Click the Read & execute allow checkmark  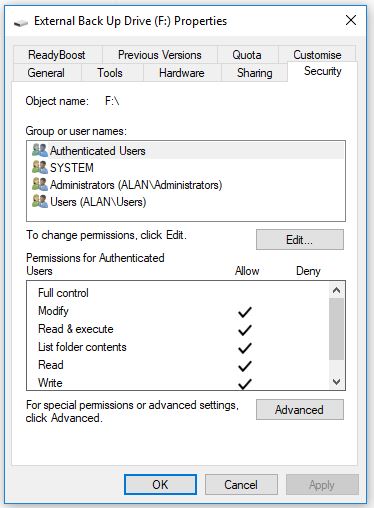coord(245,330)
